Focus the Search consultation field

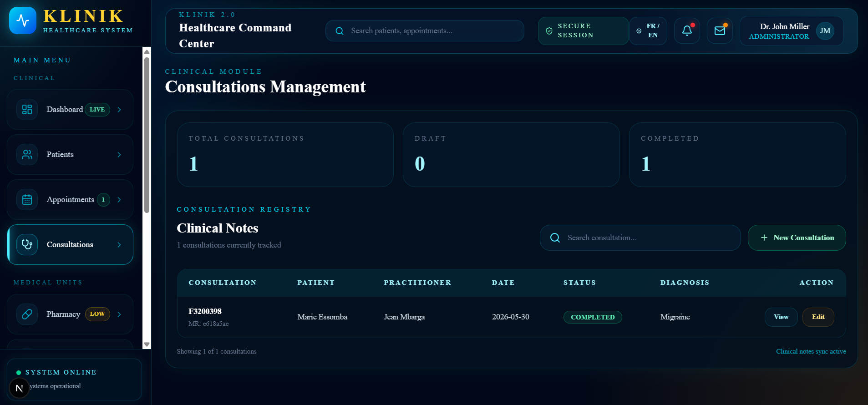pos(640,238)
